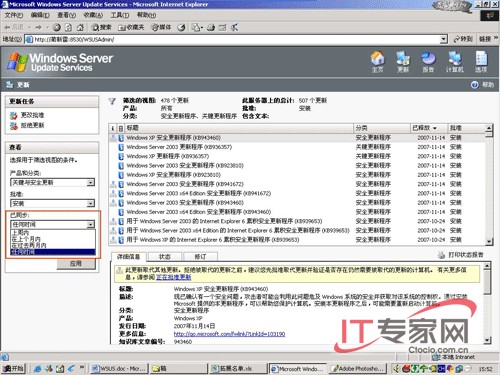Open the Mail icon in IE toolbar
Screen dimensions: 500x375
(196, 27)
